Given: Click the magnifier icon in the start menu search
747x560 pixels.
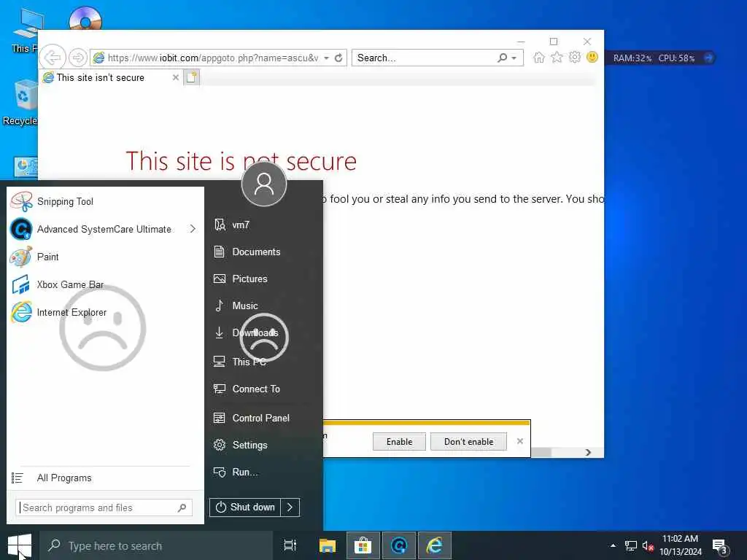Looking at the screenshot, I should click(x=182, y=508).
